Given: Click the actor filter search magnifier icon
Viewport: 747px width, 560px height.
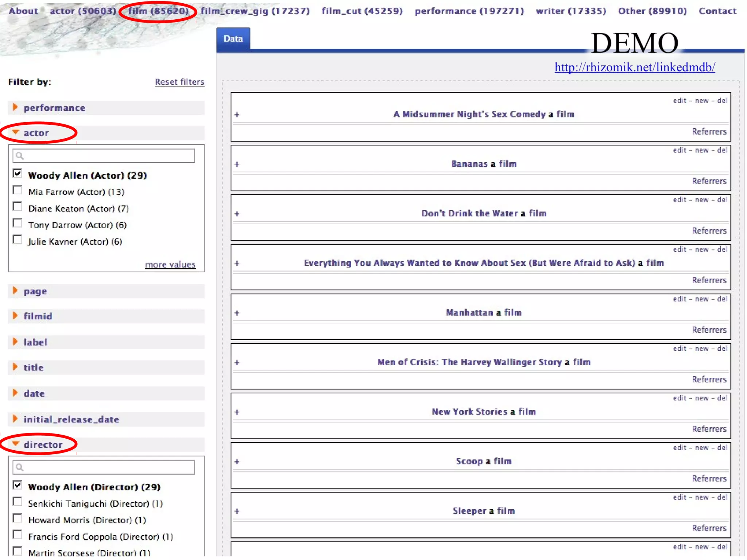Looking at the screenshot, I should tap(20, 156).
